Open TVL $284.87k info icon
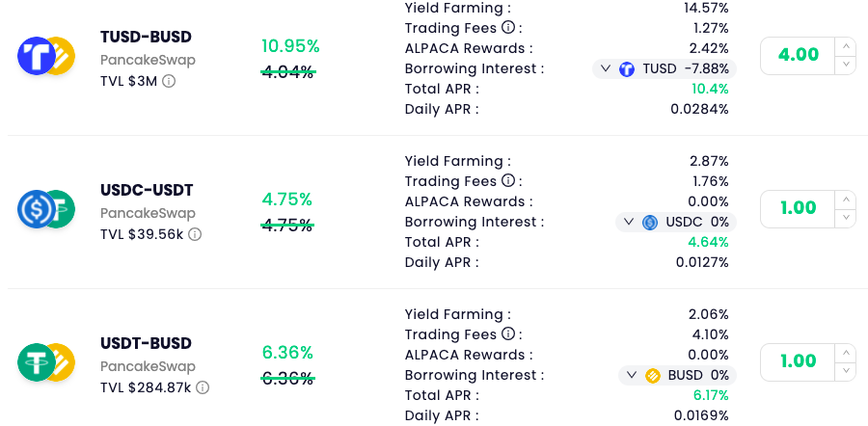 pos(203,387)
